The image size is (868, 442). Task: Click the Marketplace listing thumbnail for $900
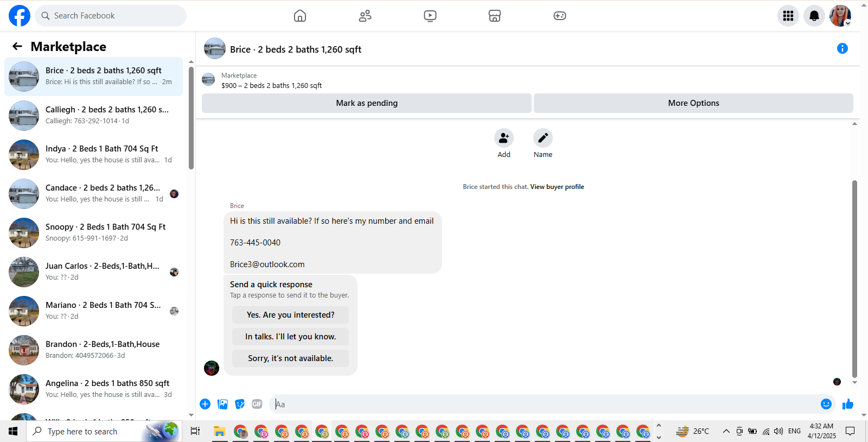(x=208, y=80)
